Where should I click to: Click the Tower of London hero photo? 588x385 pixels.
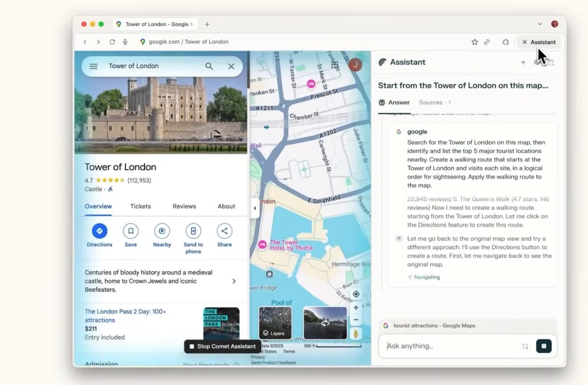click(x=161, y=115)
